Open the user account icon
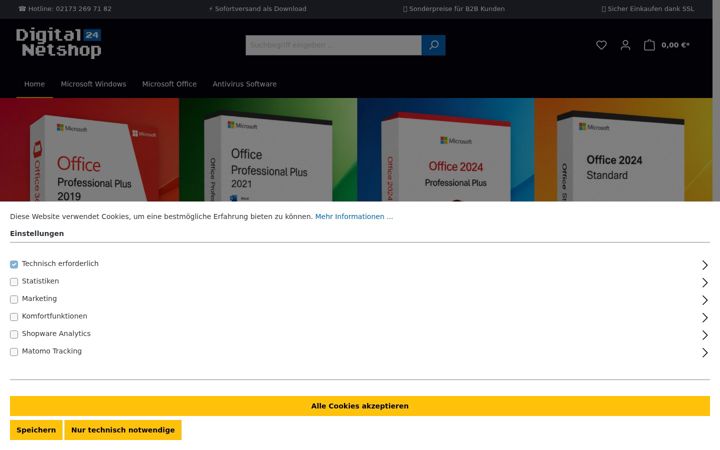Screen dimensions: 720x450 click(625, 45)
